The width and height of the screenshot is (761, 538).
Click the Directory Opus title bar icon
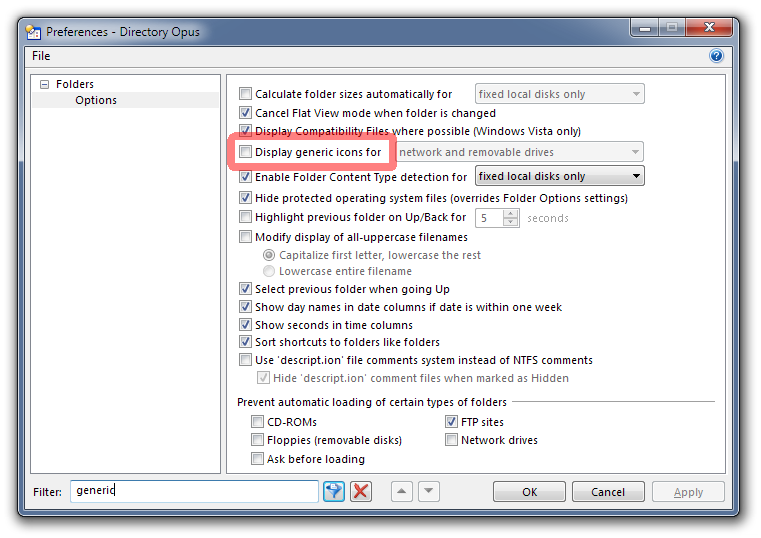point(33,32)
